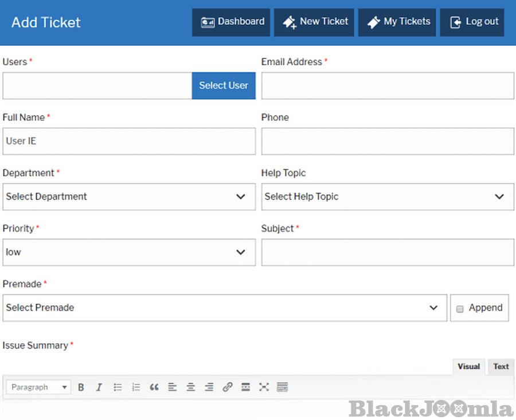This screenshot has height=420, width=516.
Task: Toggle bold formatting in the editor
Action: (x=81, y=387)
